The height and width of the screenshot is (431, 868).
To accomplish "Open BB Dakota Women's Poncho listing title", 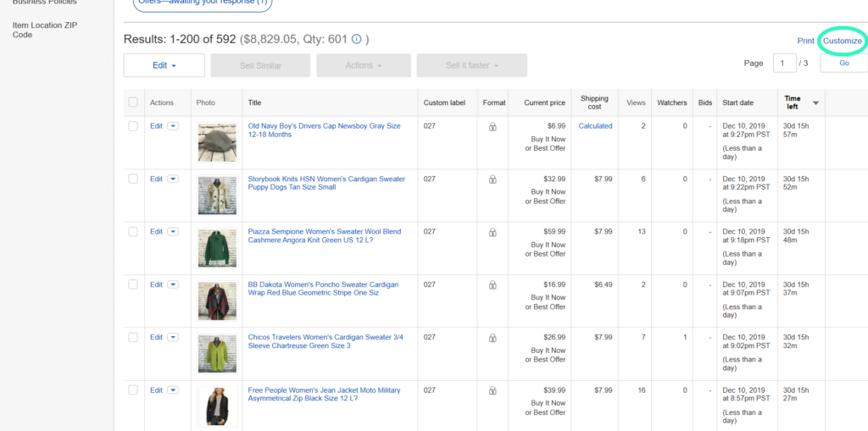I will [x=323, y=288].
